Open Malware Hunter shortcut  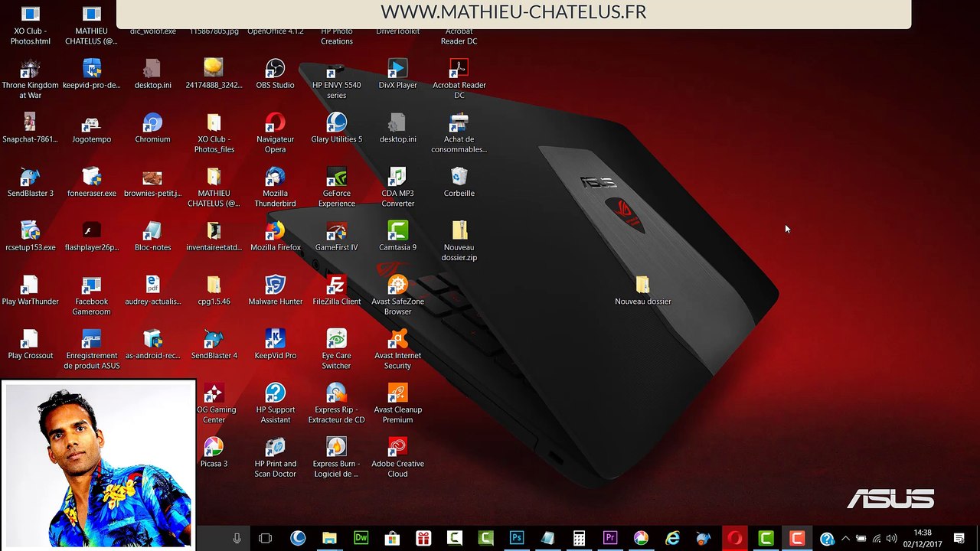(275, 291)
